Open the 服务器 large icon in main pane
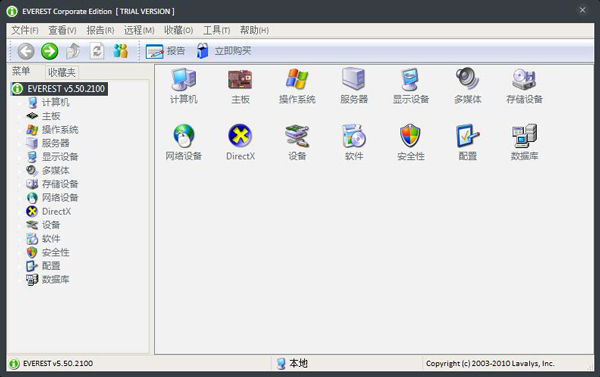Image resolution: width=600 pixels, height=377 pixels. (354, 86)
